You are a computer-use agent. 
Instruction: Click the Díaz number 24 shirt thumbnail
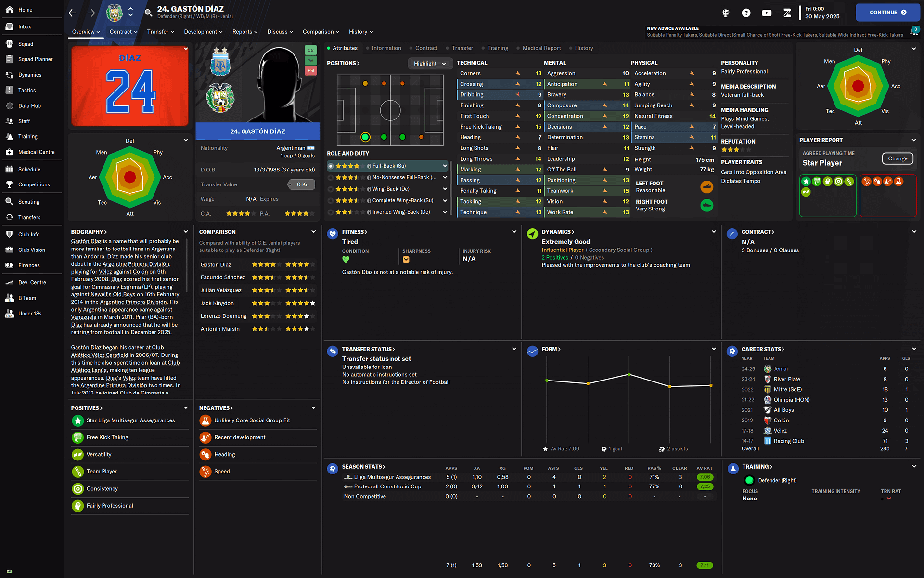[130, 87]
